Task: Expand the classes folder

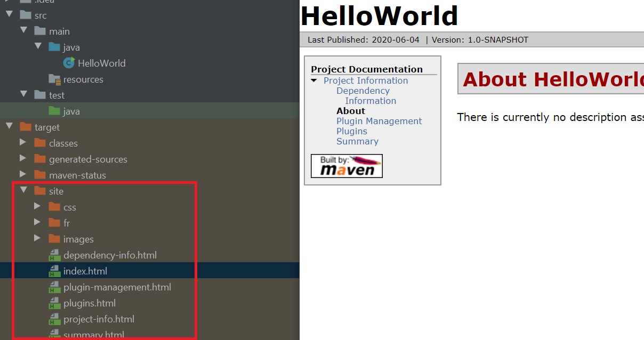Action: point(23,143)
